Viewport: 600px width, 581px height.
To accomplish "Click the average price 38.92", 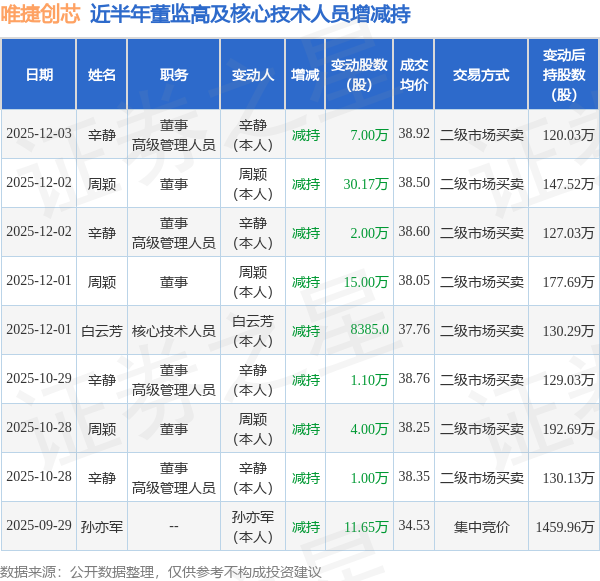I will [x=414, y=134].
